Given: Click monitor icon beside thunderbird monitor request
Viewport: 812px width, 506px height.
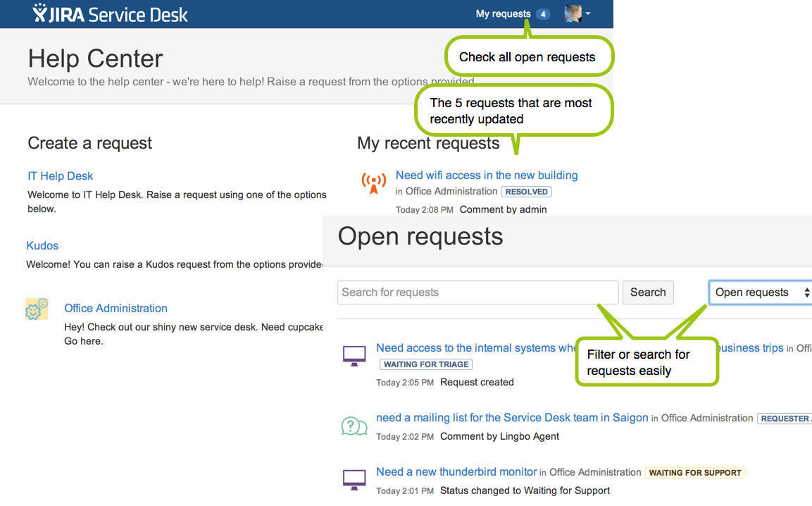Looking at the screenshot, I should pos(354,480).
